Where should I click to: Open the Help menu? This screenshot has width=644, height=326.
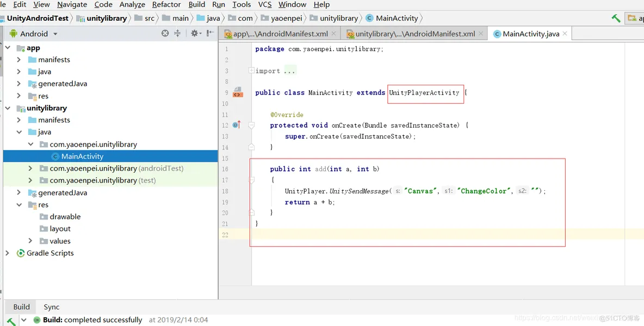tap(321, 4)
